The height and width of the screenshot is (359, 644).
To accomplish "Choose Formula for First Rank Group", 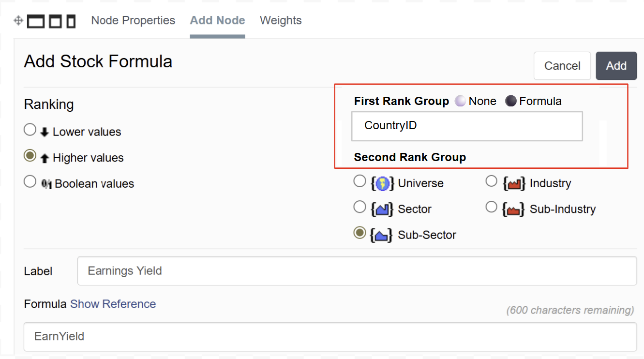I will pyautogui.click(x=511, y=101).
